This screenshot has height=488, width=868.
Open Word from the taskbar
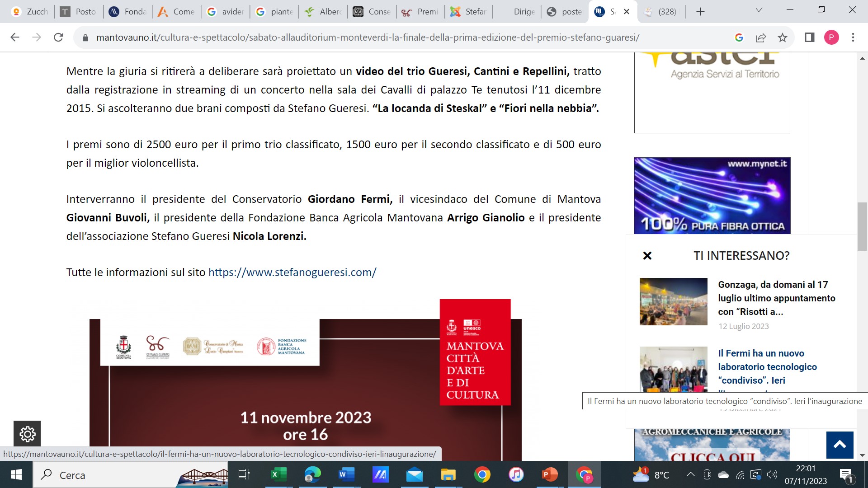click(x=346, y=475)
